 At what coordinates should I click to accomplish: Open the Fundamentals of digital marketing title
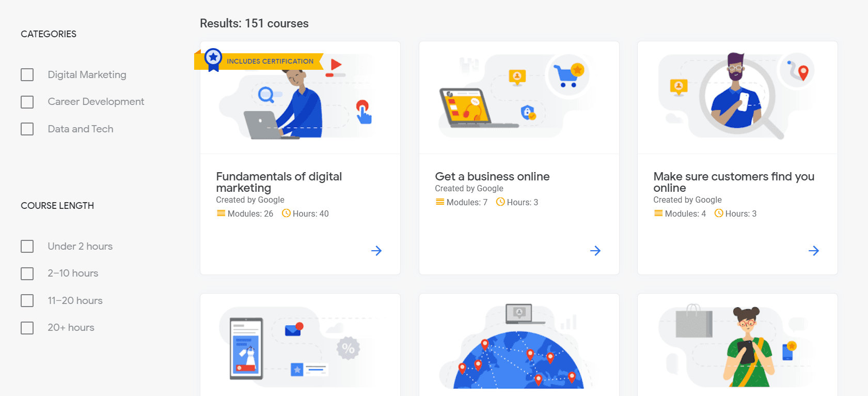pyautogui.click(x=279, y=182)
